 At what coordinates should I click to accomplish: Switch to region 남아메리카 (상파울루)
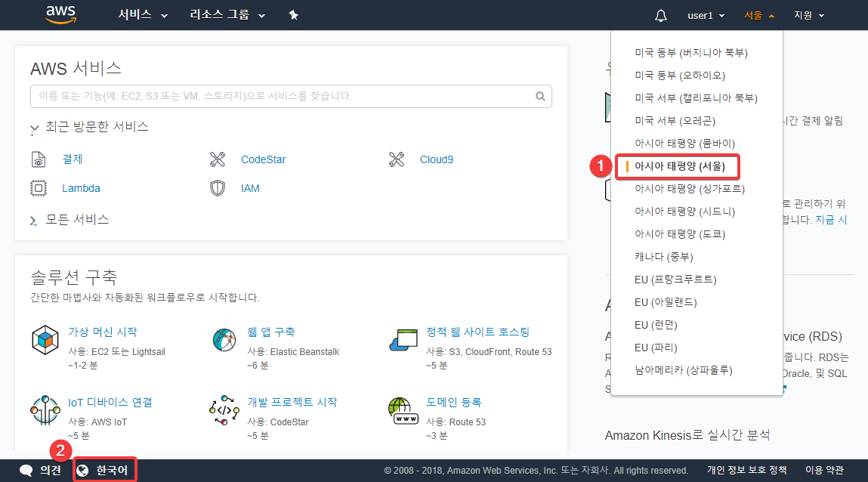(x=683, y=370)
